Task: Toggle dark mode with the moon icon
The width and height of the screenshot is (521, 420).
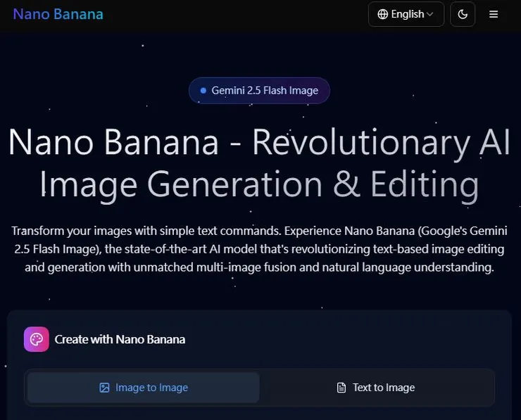Action: coord(463,14)
